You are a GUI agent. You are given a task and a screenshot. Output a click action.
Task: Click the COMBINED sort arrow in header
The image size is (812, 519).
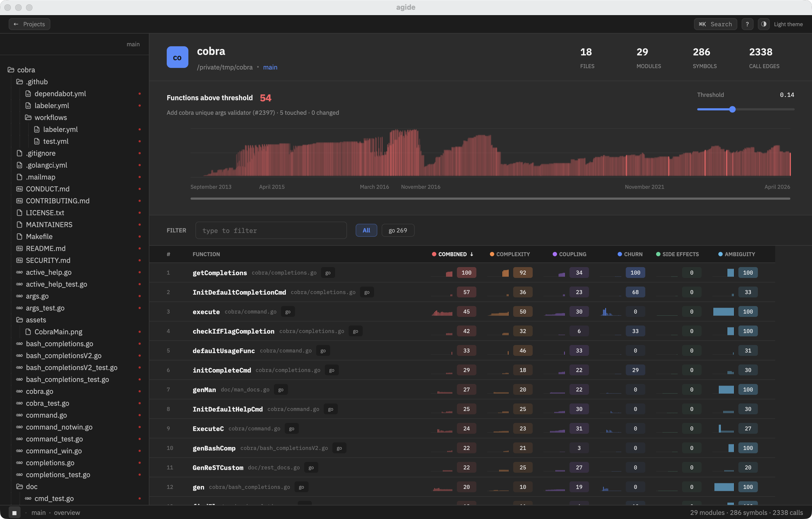[472, 254]
